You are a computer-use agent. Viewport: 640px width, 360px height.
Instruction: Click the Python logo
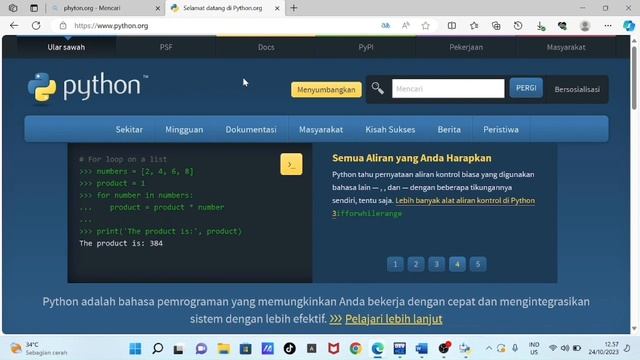[x=88, y=87]
